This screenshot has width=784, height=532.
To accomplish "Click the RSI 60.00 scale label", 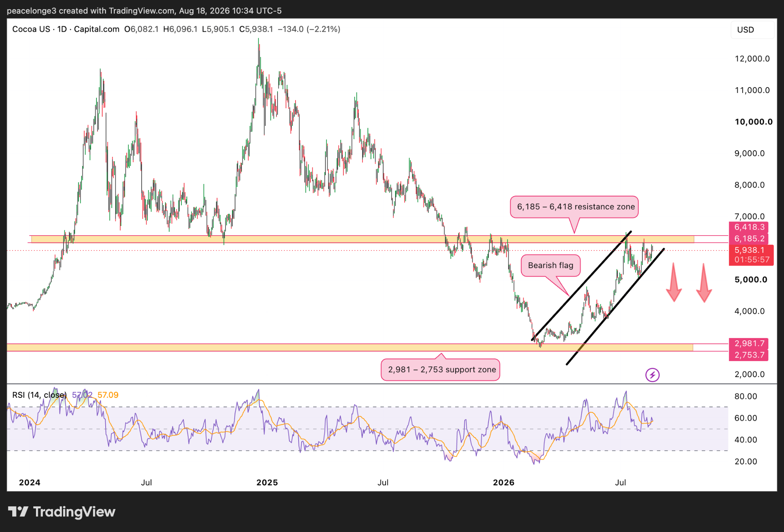I will pos(745,418).
